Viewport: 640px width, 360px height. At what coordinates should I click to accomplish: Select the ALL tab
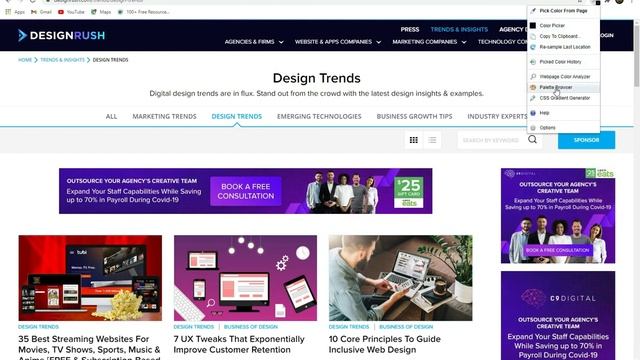click(111, 116)
